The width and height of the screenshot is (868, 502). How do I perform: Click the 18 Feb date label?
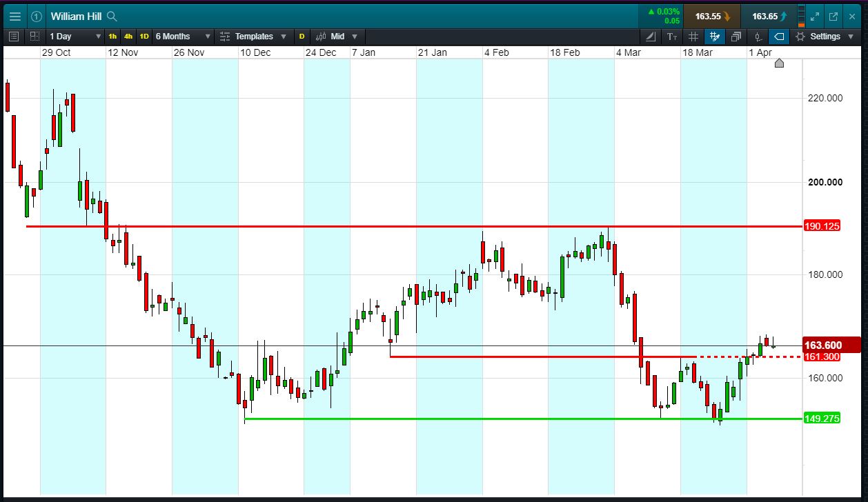565,52
